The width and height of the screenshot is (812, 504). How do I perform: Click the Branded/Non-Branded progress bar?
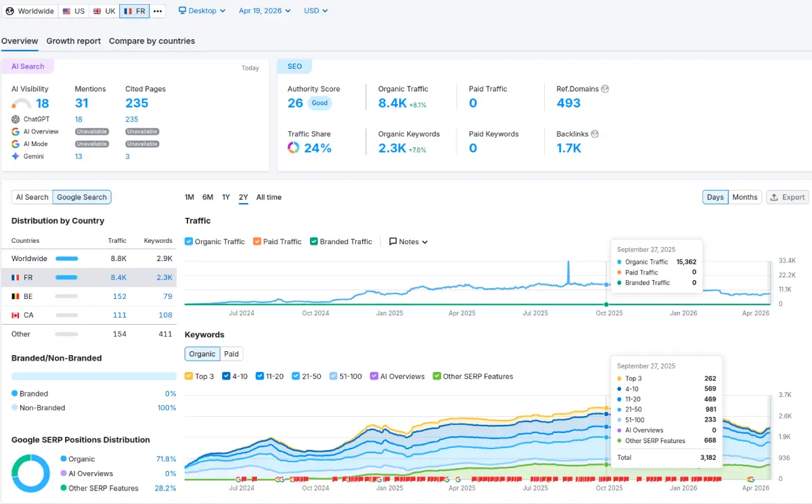[93, 376]
